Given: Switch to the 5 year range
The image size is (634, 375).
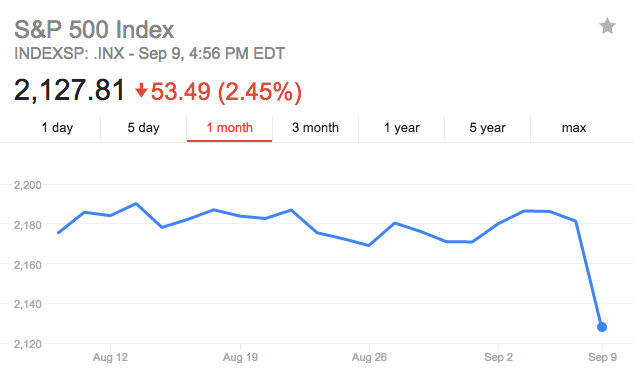Looking at the screenshot, I should tap(487, 128).
